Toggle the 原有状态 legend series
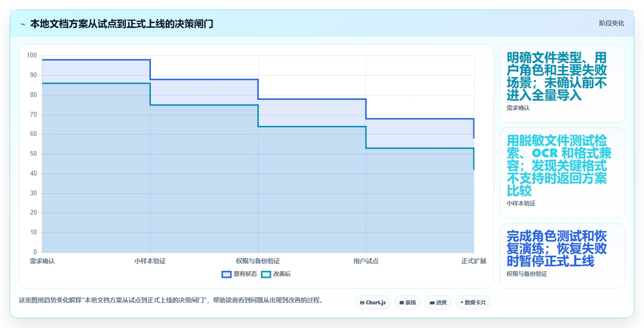This screenshot has height=328, width=644. (239, 274)
